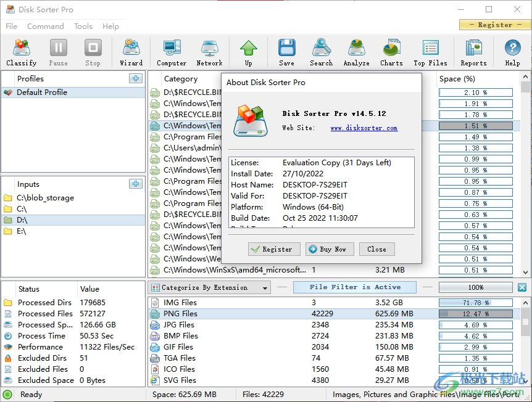Click the Category column header
This screenshot has width=532, height=402.
pos(181,79)
